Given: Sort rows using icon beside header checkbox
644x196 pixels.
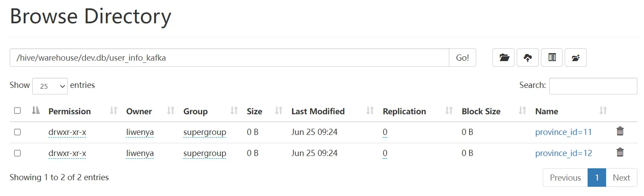Looking at the screenshot, I should tap(36, 111).
